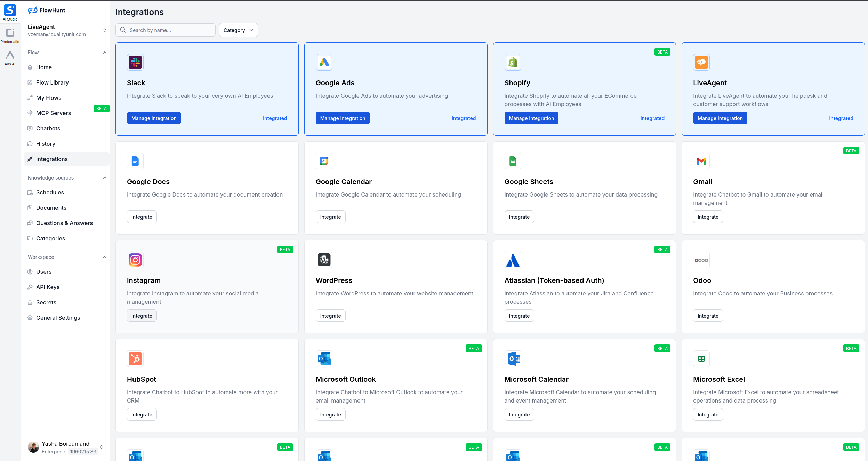
Task: Open the Ads AI app icon
Action: [10, 56]
